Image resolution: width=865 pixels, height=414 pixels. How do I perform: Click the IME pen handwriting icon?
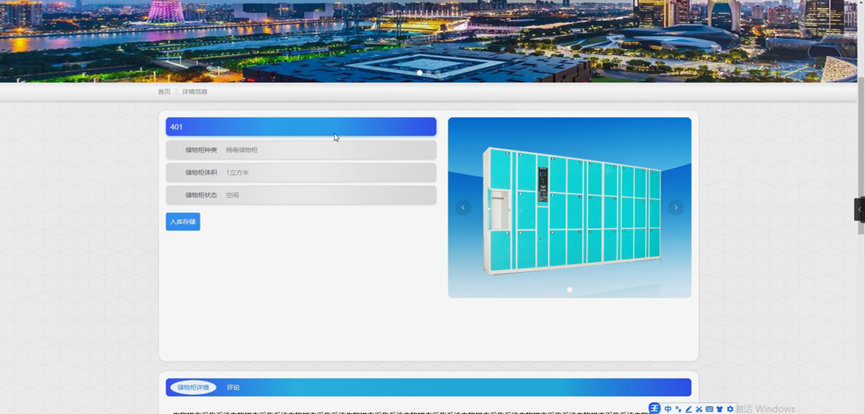pyautogui.click(x=688, y=409)
